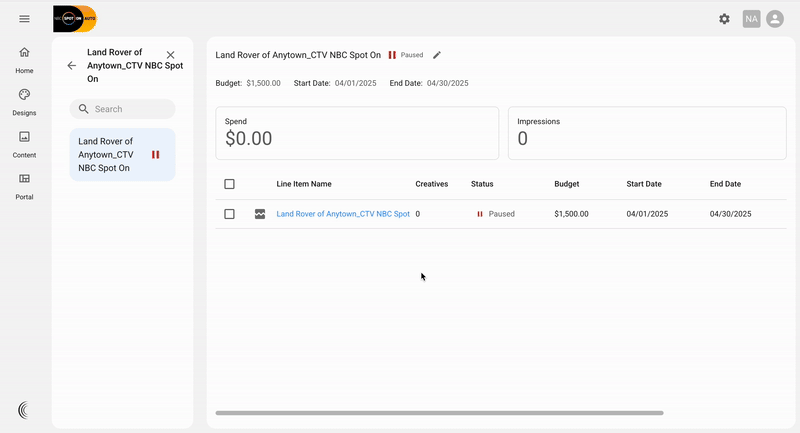Check the Land Rover line item row checkbox
This screenshot has height=433, width=800.
[229, 214]
